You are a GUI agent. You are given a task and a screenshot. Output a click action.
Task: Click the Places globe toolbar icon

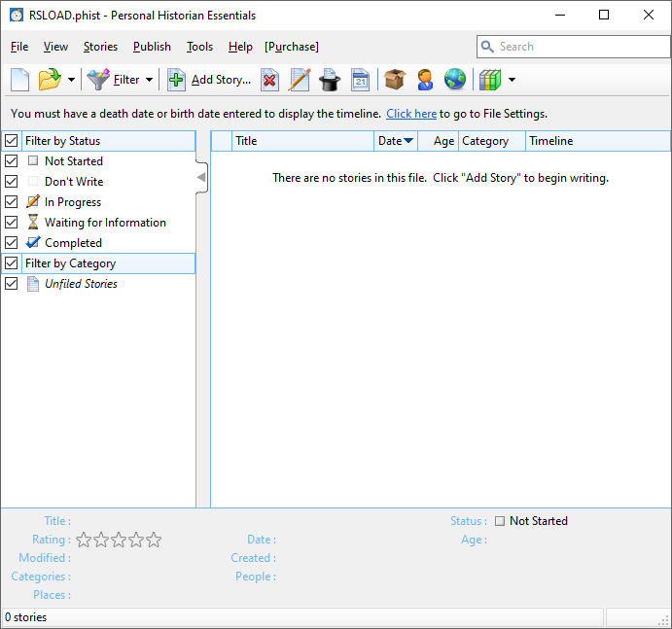tap(455, 80)
